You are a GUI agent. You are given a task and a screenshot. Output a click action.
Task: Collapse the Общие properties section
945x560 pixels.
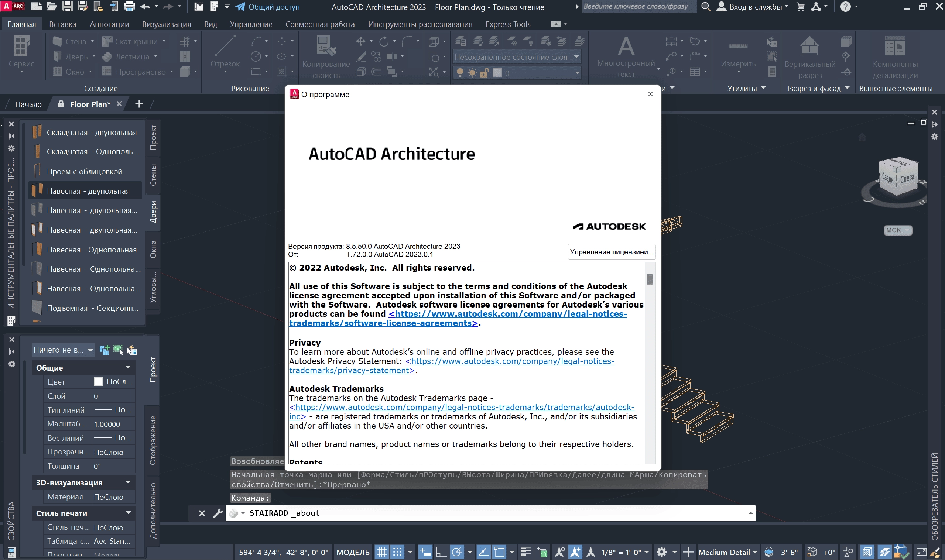128,367
